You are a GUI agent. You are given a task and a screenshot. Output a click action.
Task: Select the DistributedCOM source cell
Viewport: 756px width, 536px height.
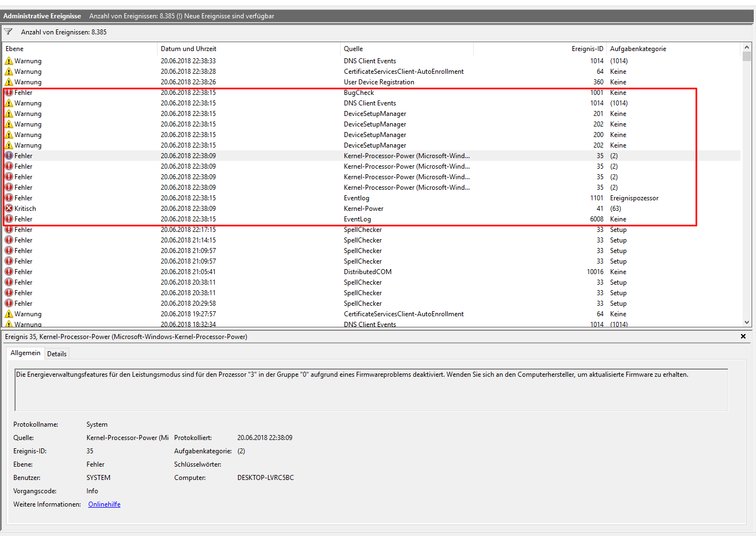coord(368,272)
